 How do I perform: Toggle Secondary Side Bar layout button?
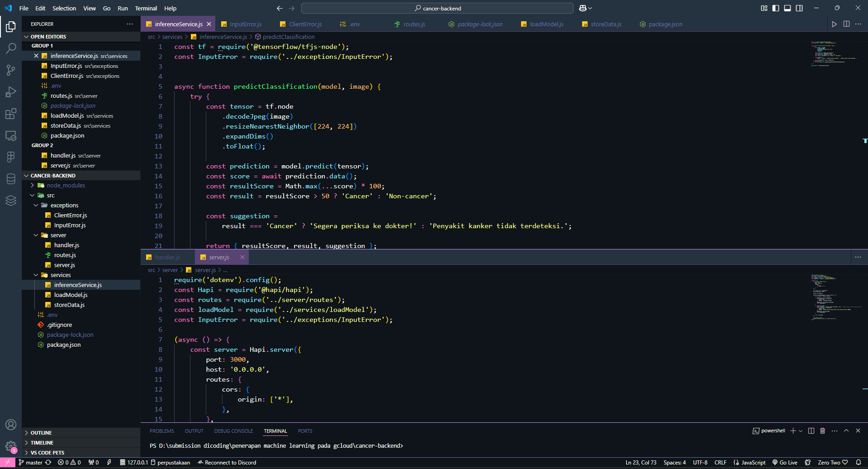coord(799,8)
